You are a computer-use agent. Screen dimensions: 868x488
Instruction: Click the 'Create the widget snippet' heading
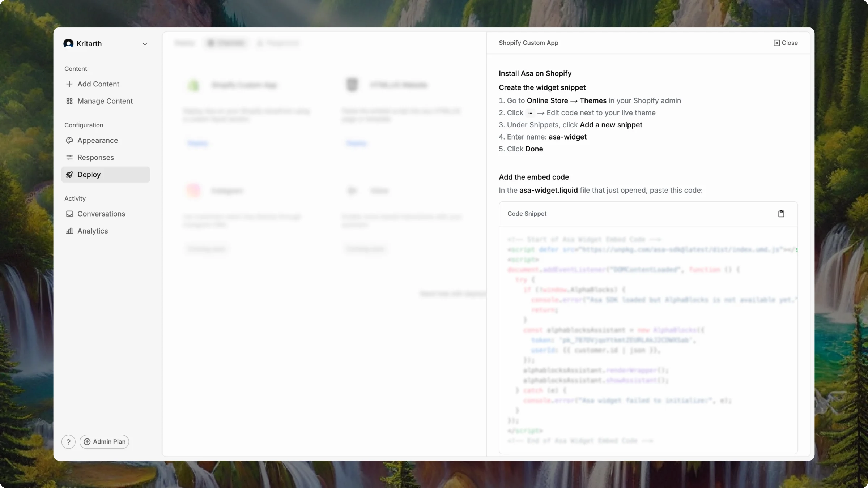tap(542, 87)
